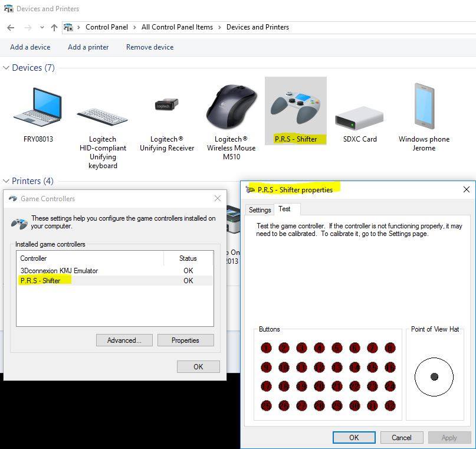Click the Control Panel icon in address bar

pyautogui.click(x=68, y=27)
